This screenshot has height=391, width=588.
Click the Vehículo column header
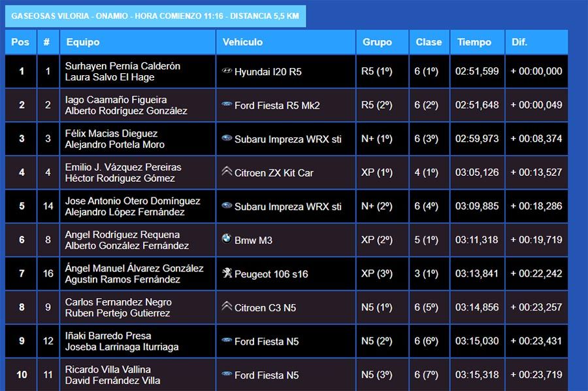pos(242,42)
